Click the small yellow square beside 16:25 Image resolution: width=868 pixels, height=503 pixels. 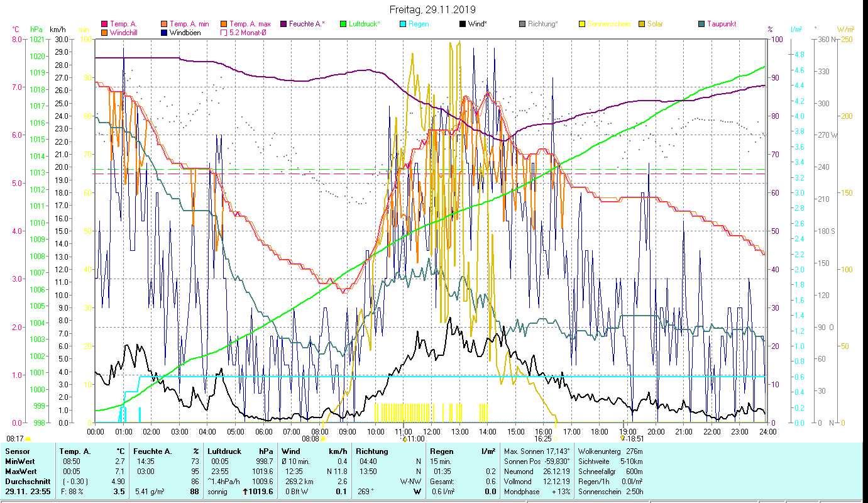coord(556,439)
